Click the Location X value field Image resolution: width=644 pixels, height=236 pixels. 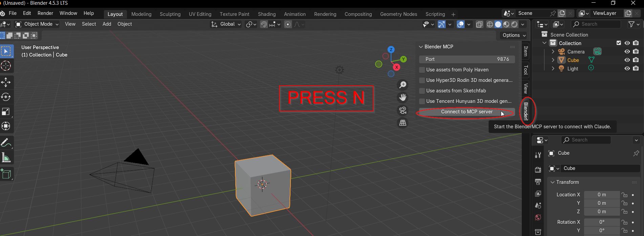[x=602, y=195]
